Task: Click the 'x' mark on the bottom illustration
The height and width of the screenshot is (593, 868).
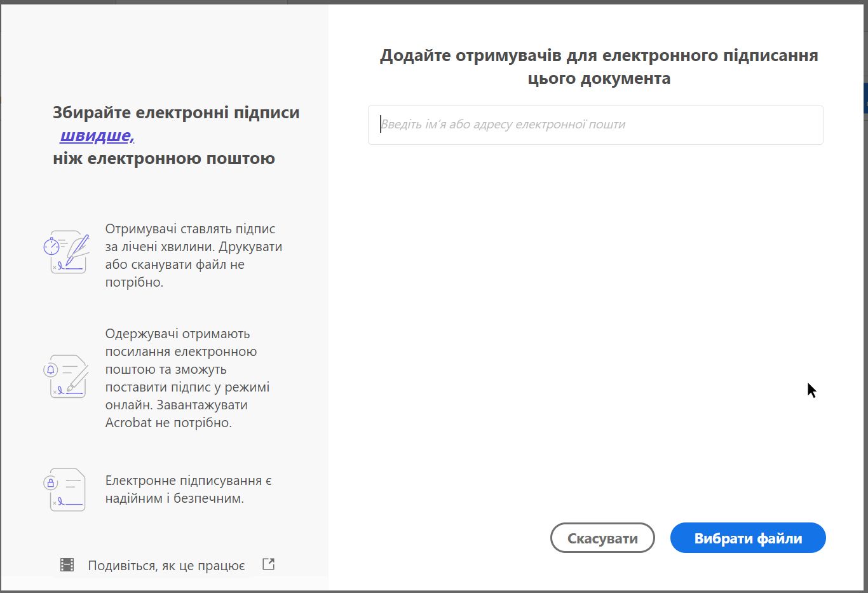Action: [x=55, y=503]
